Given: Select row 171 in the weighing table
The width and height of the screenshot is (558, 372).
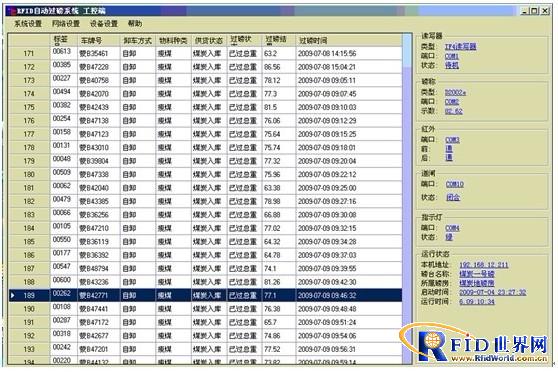Looking at the screenshot, I should point(205,53).
